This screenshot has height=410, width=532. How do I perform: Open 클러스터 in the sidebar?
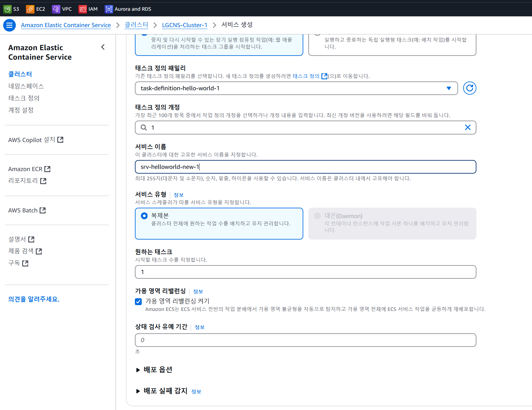[x=20, y=74]
